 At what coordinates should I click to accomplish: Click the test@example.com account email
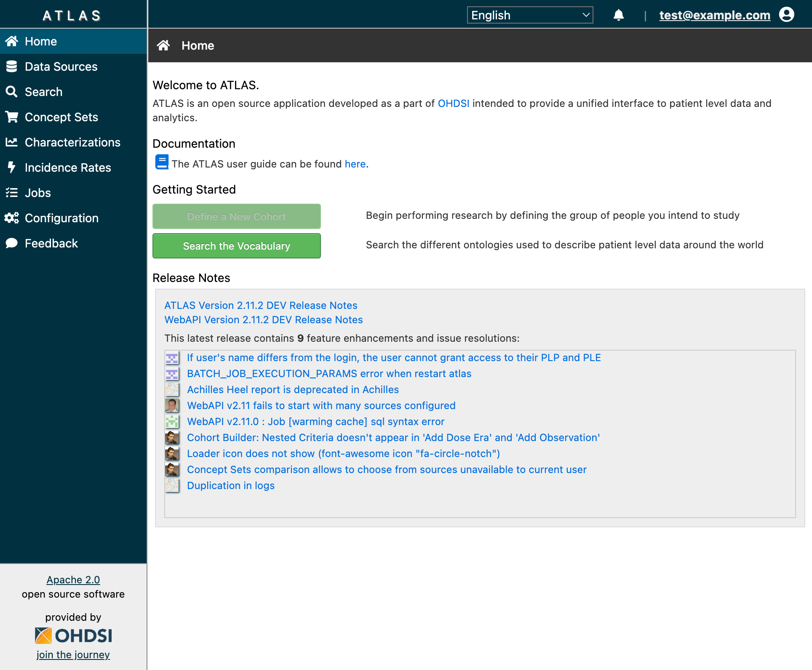coord(714,15)
